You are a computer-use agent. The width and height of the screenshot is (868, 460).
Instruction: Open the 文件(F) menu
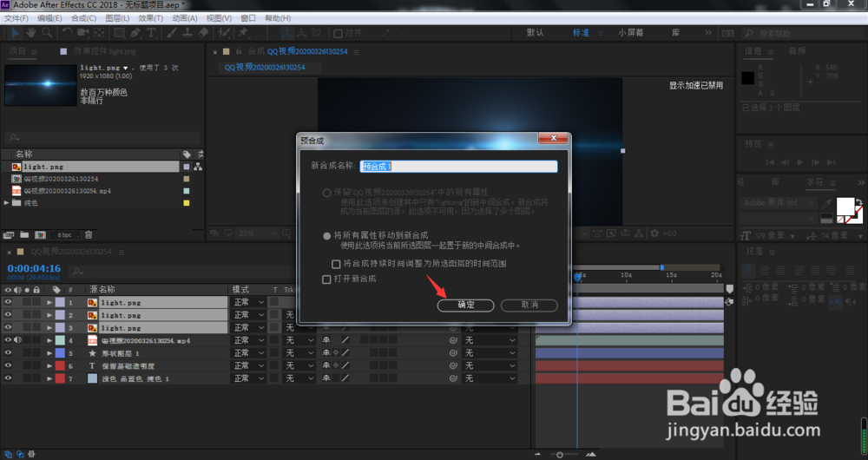16,18
